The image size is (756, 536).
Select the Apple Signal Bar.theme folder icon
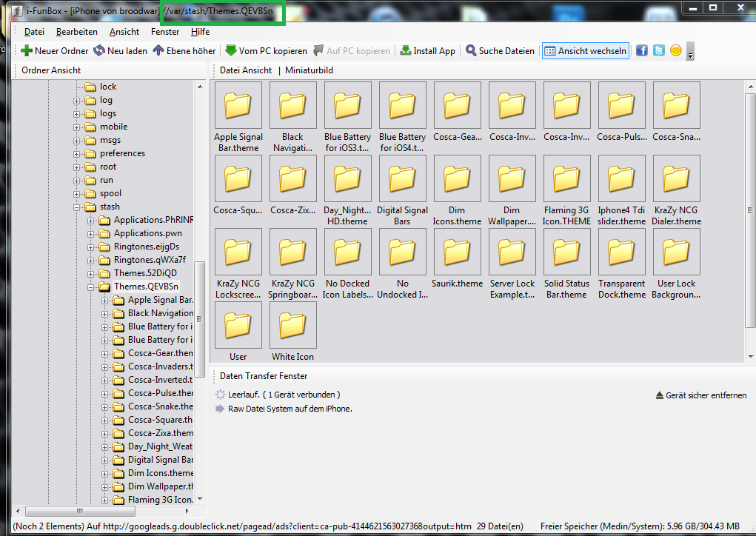click(238, 105)
